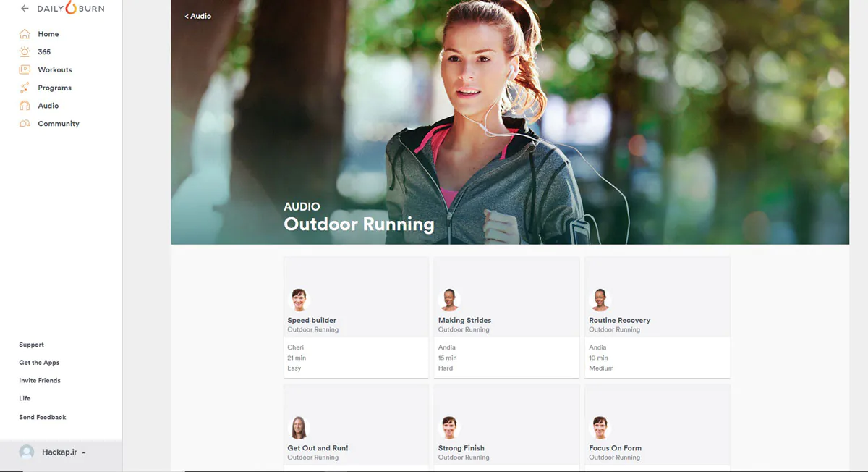Click the "21 min" duration text
The image size is (868, 472).
297,358
